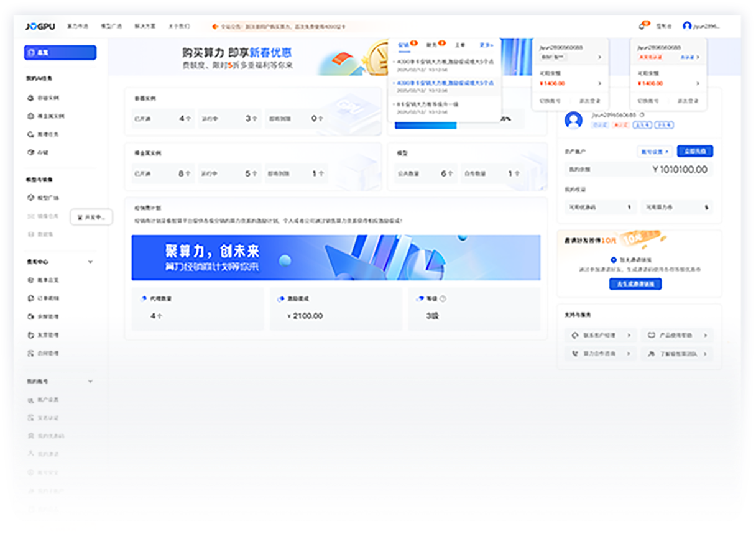756x542 pixels.
Task: Collapse the 我的账号 sidebar section
Action: point(90,381)
